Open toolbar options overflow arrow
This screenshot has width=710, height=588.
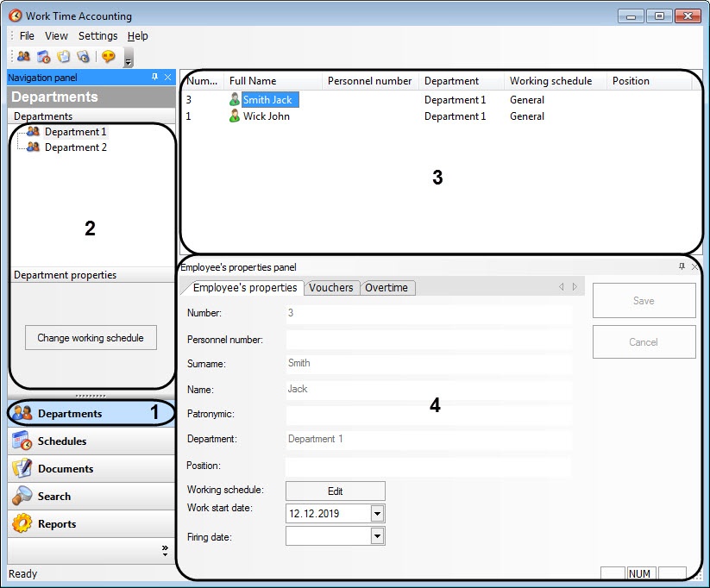click(x=129, y=59)
